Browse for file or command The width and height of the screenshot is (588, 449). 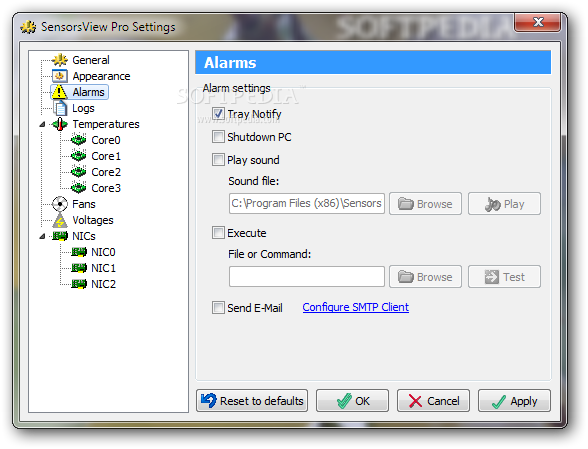tap(425, 277)
